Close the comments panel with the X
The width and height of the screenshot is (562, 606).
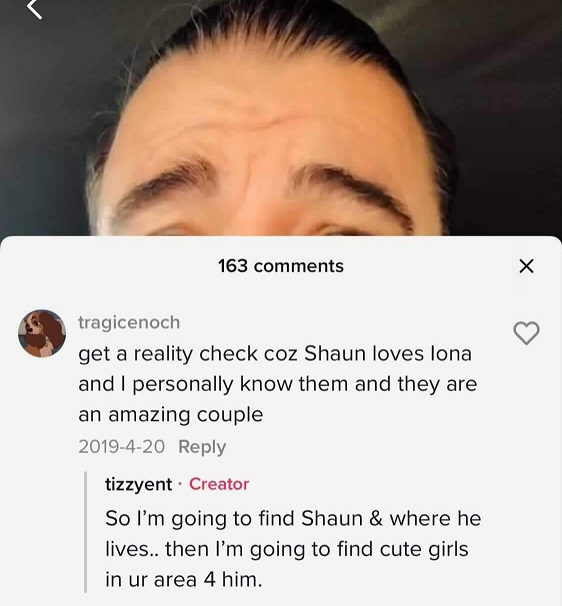526,266
